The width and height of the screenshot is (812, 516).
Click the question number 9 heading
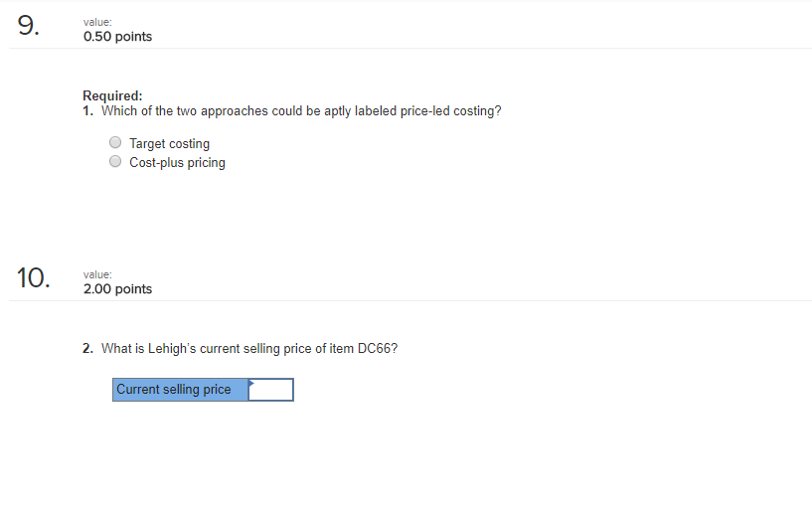(28, 26)
